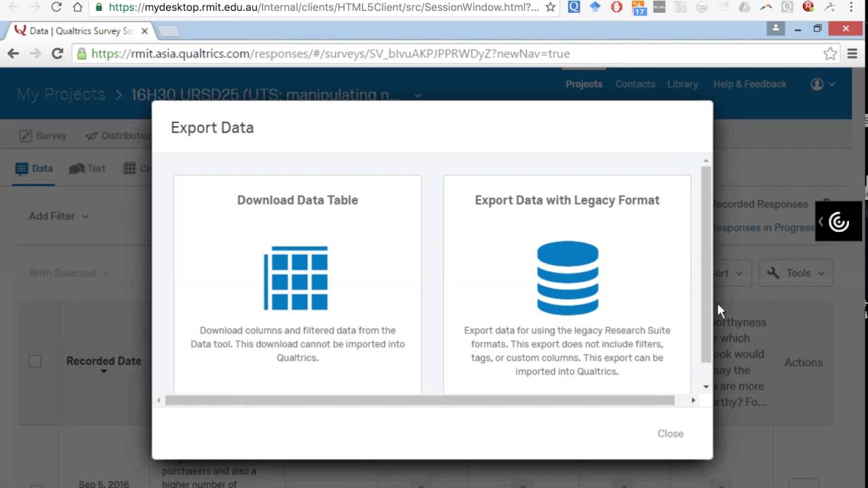Click the blue Q extension icon
The image size is (868, 488).
tap(574, 7)
